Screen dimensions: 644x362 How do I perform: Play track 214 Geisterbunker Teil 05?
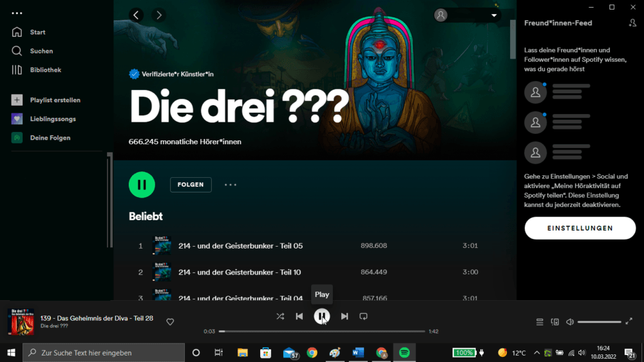click(240, 245)
